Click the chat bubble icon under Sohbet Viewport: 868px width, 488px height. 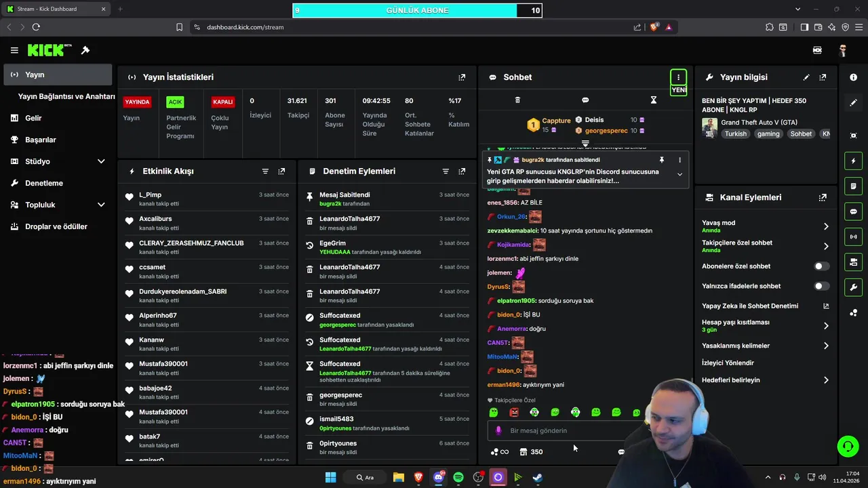click(585, 100)
